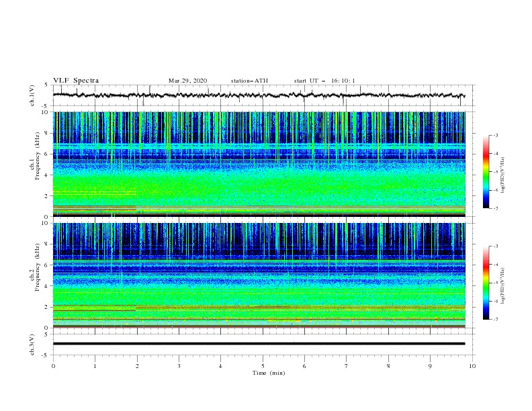Click the ch.1 spectrogram panel
The image size is (532, 411).
(x=259, y=164)
